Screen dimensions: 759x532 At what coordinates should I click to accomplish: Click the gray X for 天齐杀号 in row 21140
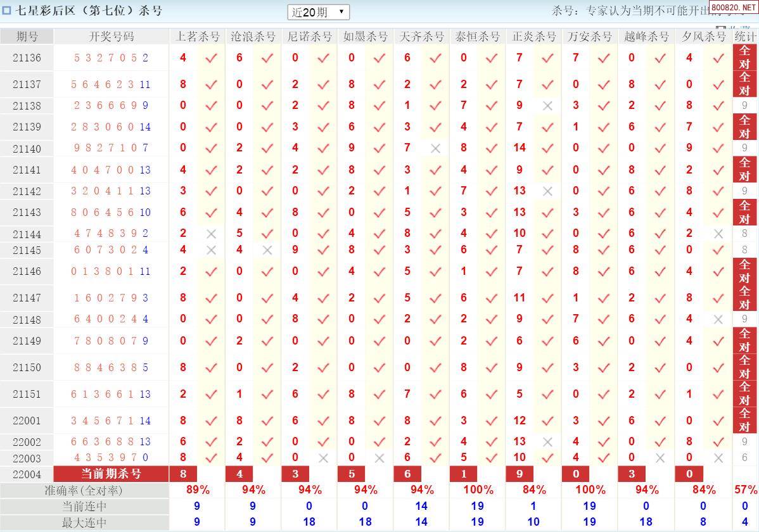[x=435, y=148]
